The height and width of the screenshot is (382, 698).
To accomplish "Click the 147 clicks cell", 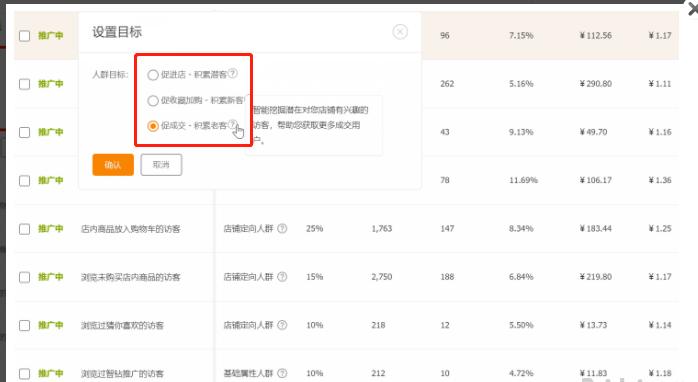I will tap(447, 228).
